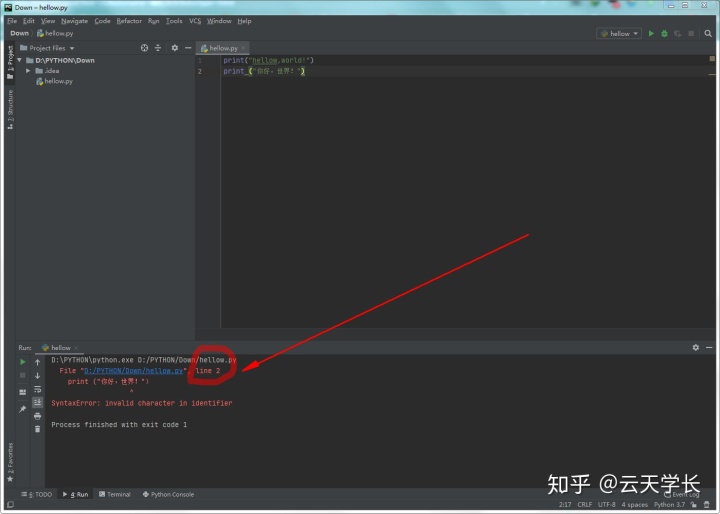Screen dimensions: 720x514
Task: Open the hellow run configuration dropdown
Action: (619, 34)
